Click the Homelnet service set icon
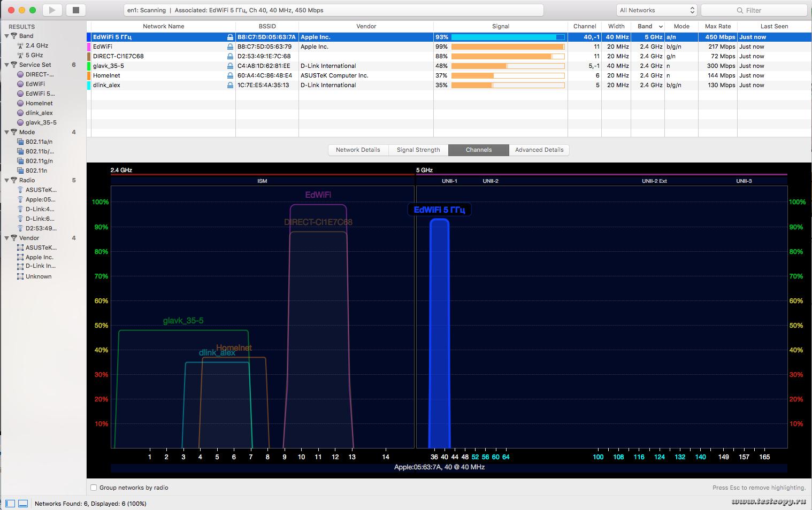Screen dimensions: 812x510 point(20,103)
